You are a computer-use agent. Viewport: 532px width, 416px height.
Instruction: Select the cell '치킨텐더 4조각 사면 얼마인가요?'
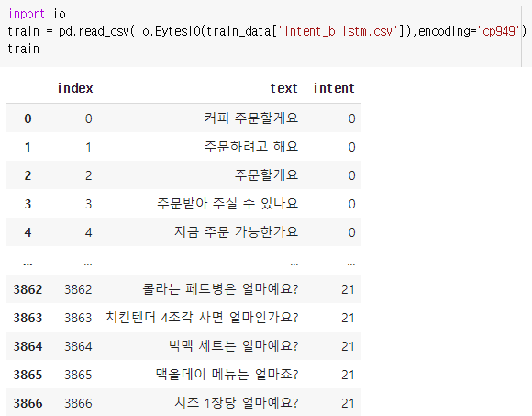click(202, 318)
